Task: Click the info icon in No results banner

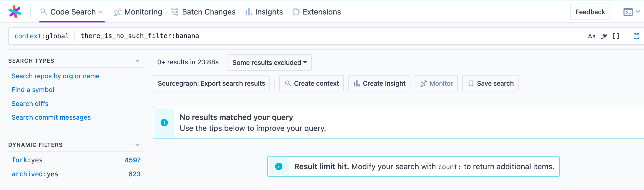Action: pyautogui.click(x=164, y=123)
